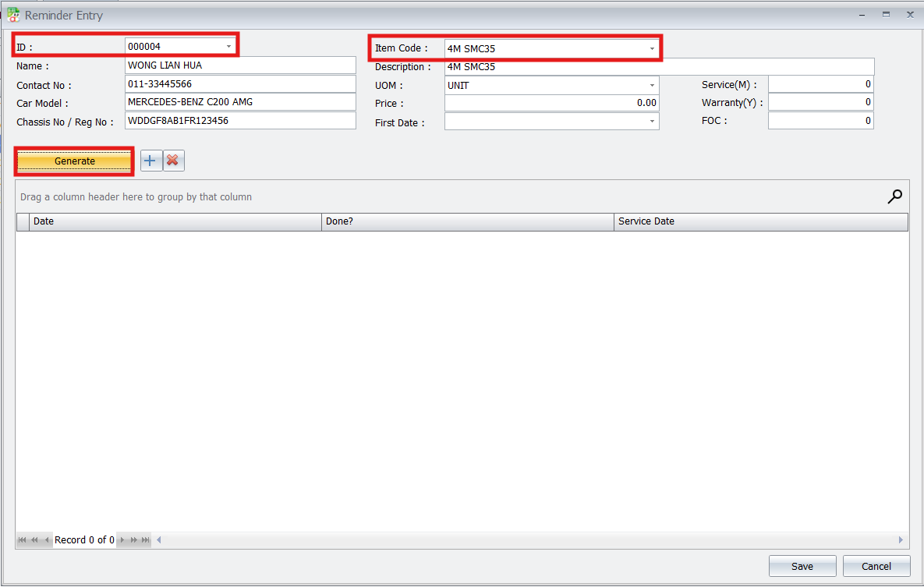Go to last record navigation arrow
This screenshot has width=924, height=587.
tap(146, 539)
